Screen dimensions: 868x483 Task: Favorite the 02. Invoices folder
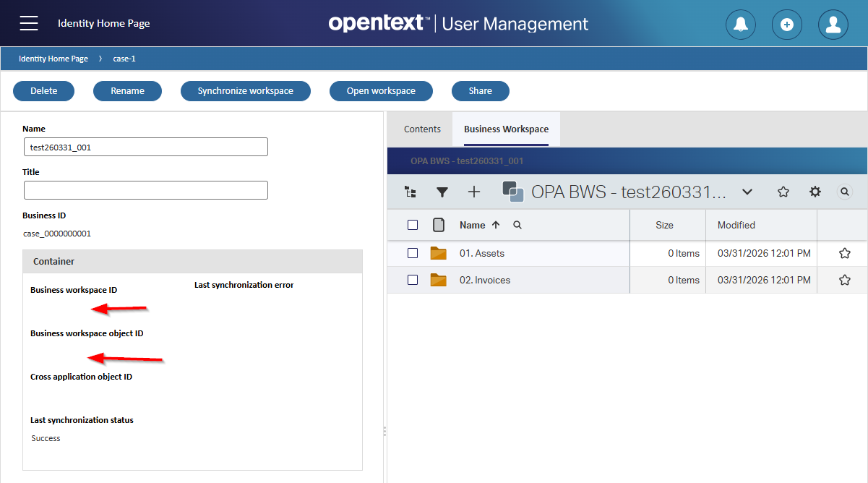(x=845, y=280)
